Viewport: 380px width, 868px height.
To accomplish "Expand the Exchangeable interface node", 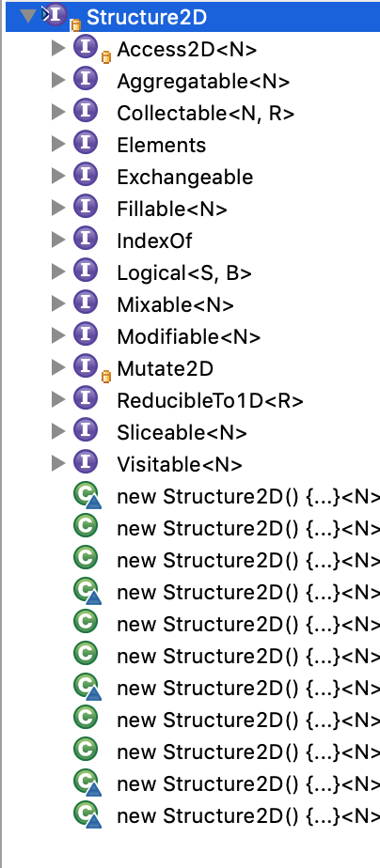I will pyautogui.click(x=57, y=176).
